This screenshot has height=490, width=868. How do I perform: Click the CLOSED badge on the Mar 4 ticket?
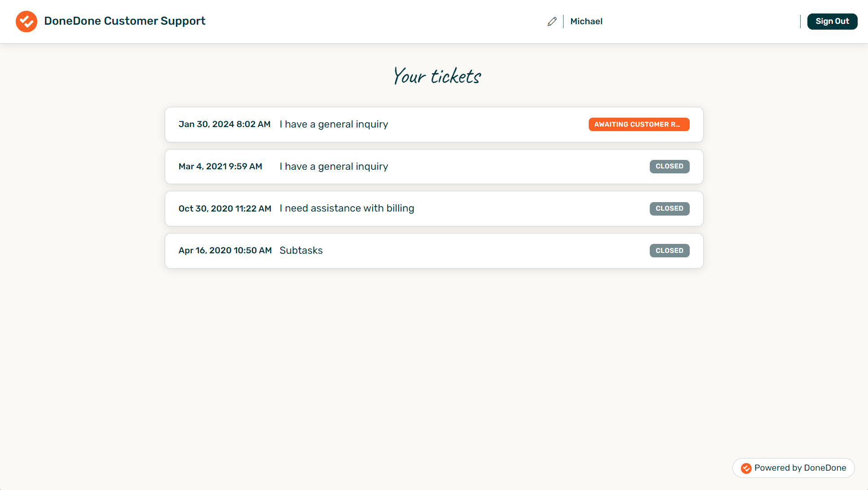[670, 166]
